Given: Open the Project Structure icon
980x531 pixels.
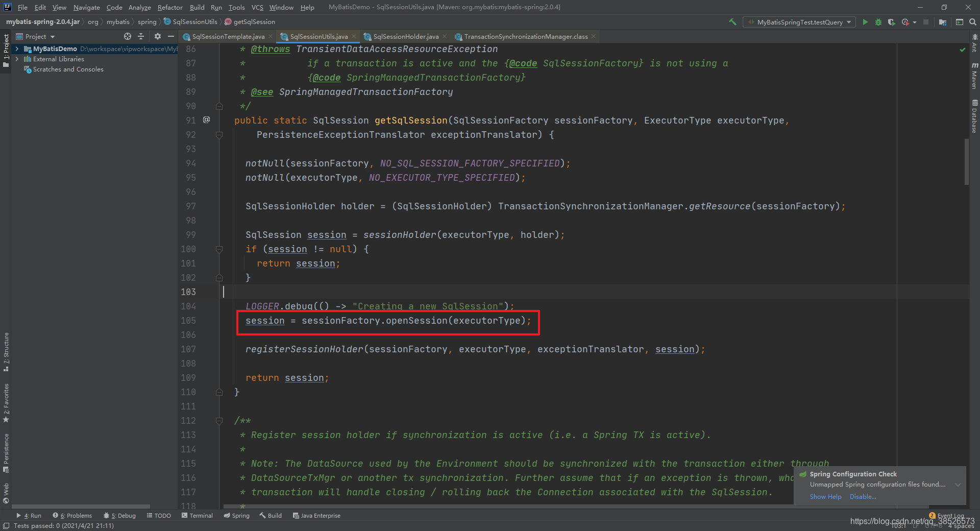Looking at the screenshot, I should pos(942,22).
